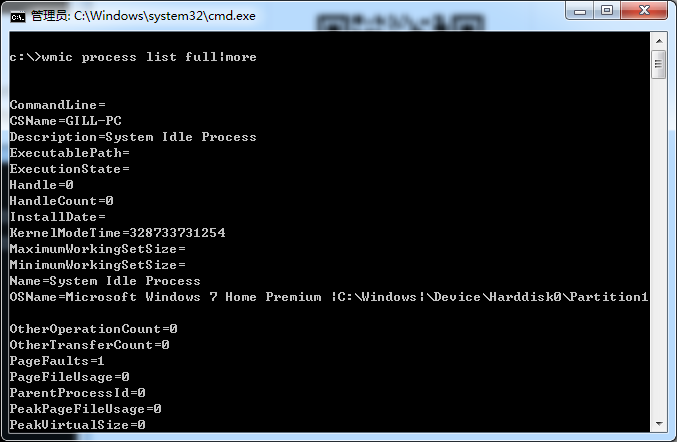Click the scrollbar up arrow
677x442 pixels.
tap(659, 41)
